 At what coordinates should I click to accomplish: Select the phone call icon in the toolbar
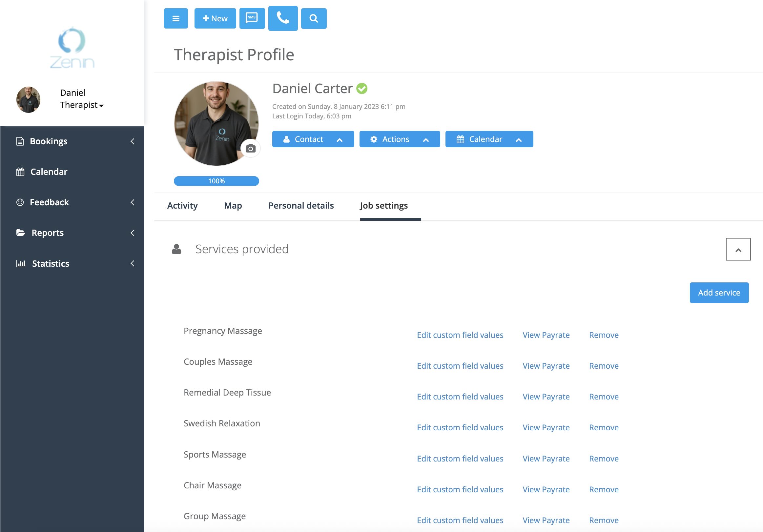(282, 18)
